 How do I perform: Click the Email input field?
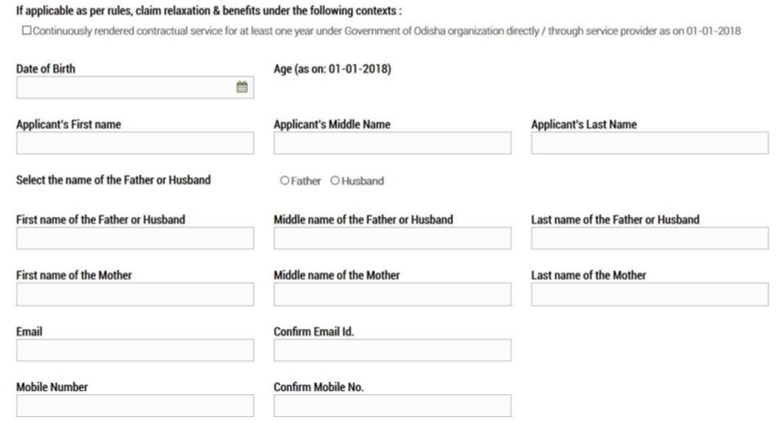pyautogui.click(x=135, y=350)
